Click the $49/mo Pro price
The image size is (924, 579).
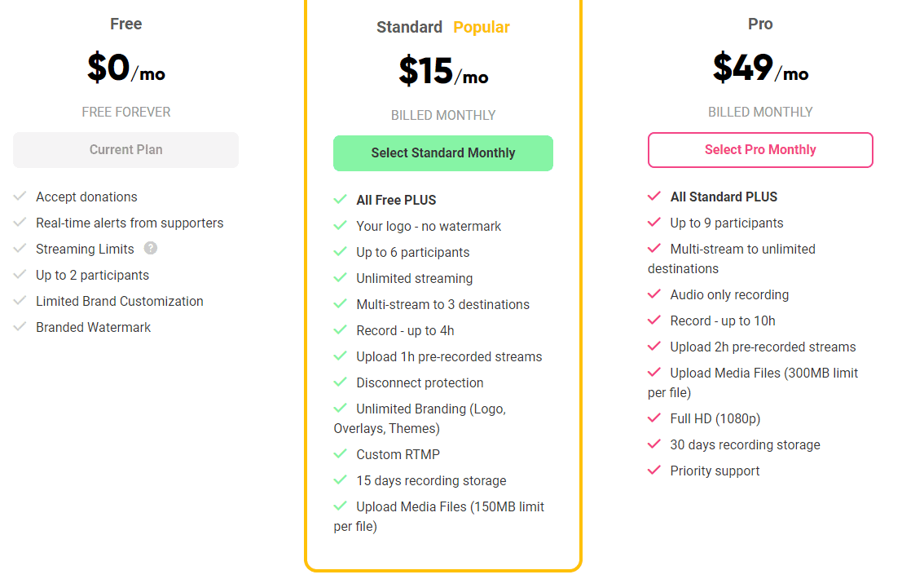tap(760, 69)
